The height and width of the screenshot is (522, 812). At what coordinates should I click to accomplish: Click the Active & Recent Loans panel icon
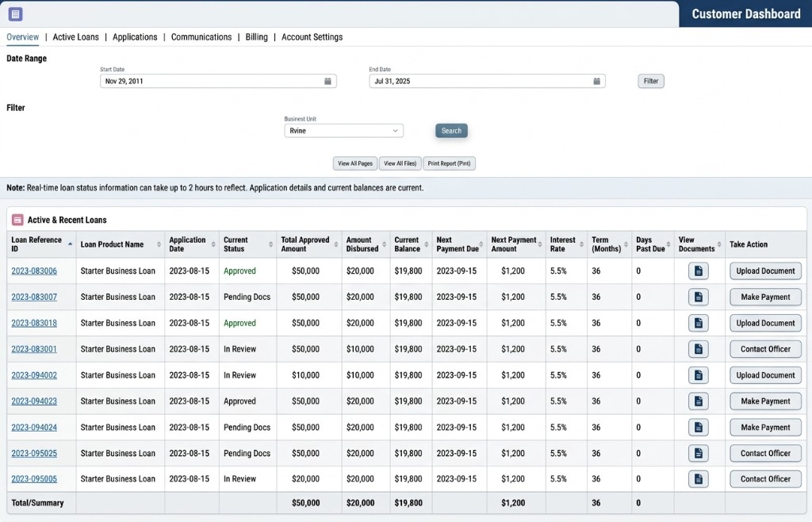tap(17, 220)
